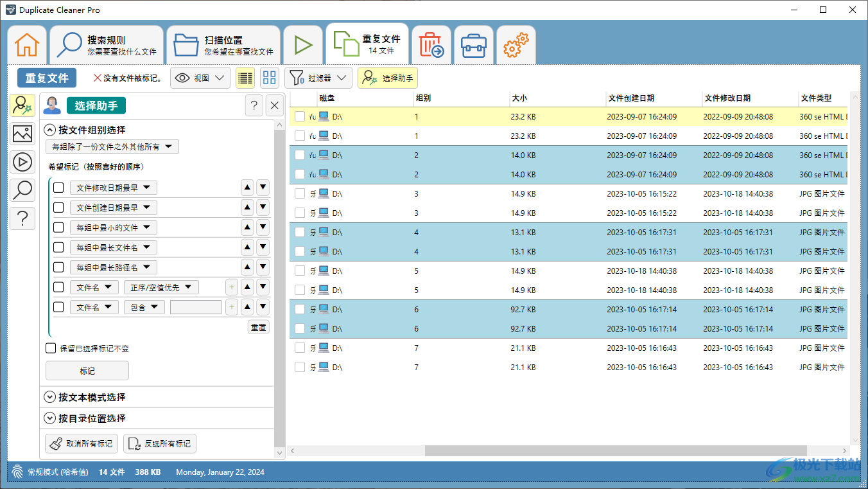Move 每組中最長文件名 rule up
Image resolution: width=868 pixels, height=489 pixels.
click(x=247, y=247)
